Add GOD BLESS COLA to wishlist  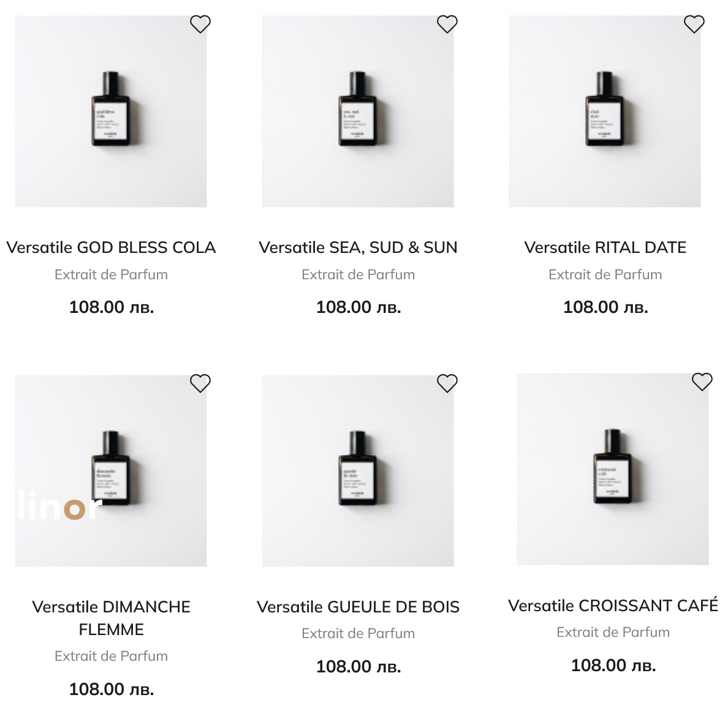pos(200,24)
